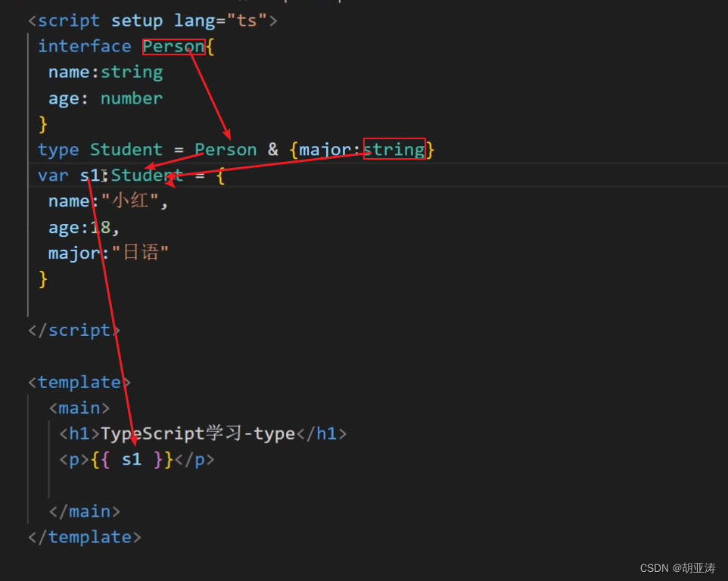Click the "小红" string value

coord(129,201)
